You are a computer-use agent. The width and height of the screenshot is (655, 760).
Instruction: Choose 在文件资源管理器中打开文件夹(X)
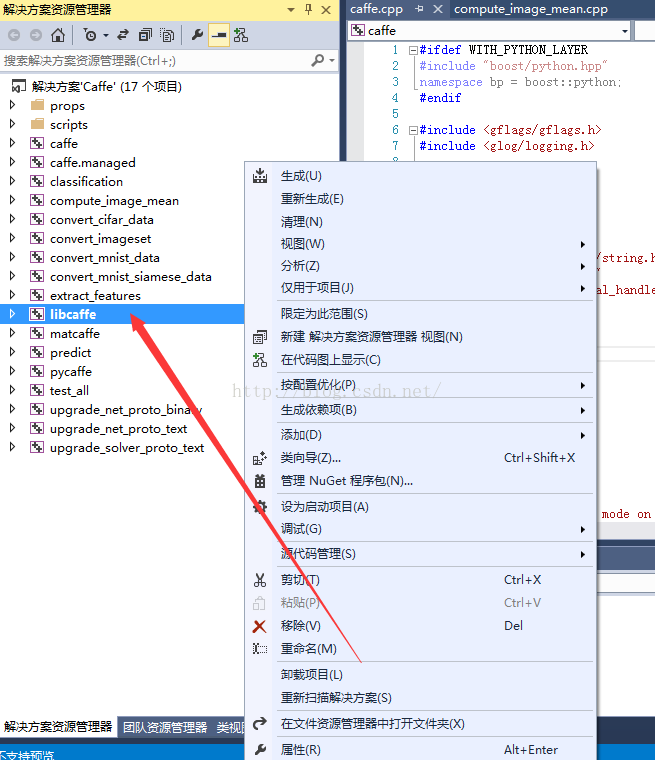pyautogui.click(x=421, y=724)
